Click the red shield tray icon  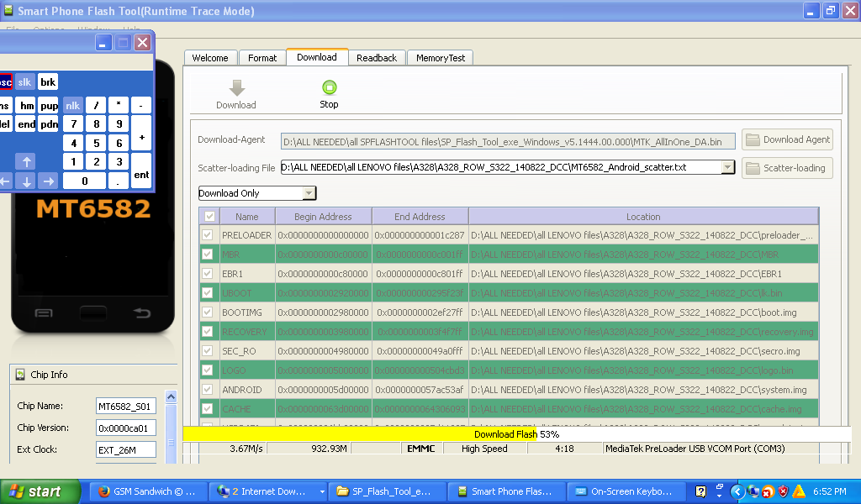click(784, 491)
